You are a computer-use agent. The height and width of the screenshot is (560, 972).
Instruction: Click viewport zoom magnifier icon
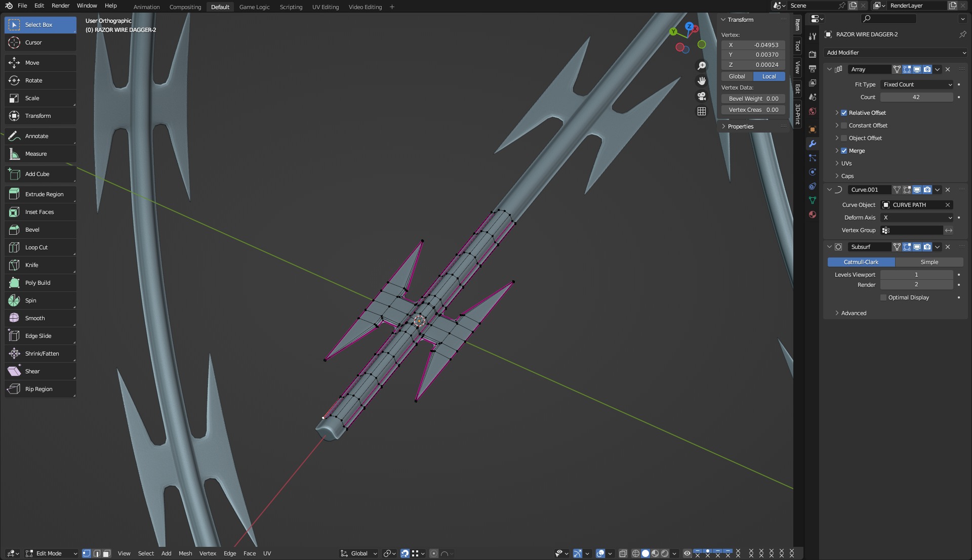702,66
